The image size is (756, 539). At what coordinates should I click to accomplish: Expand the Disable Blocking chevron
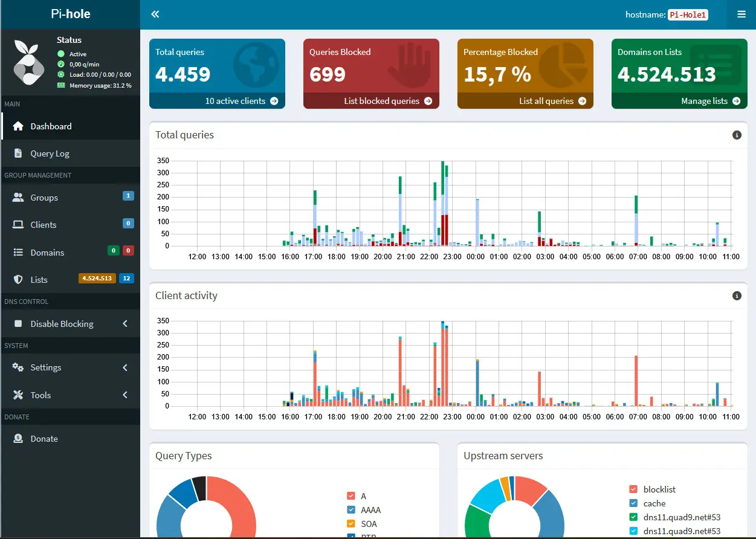tap(125, 324)
